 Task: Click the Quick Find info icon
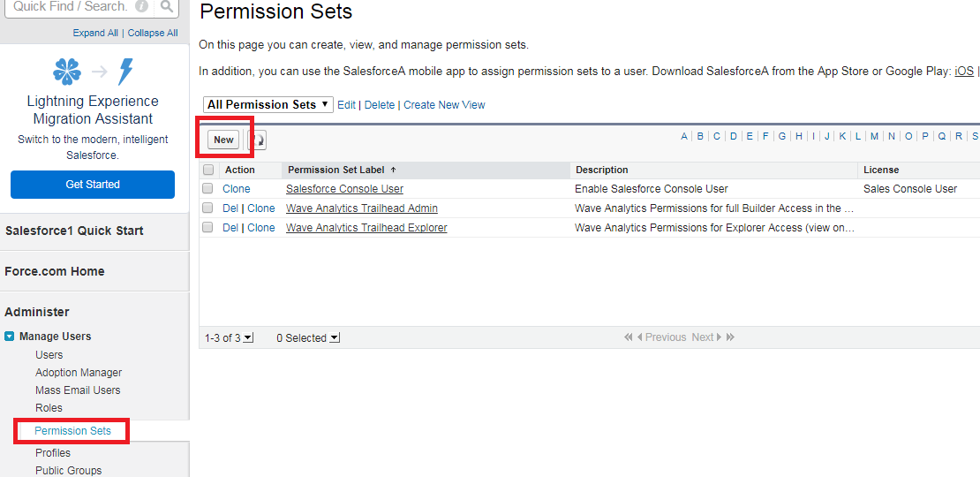[x=141, y=7]
